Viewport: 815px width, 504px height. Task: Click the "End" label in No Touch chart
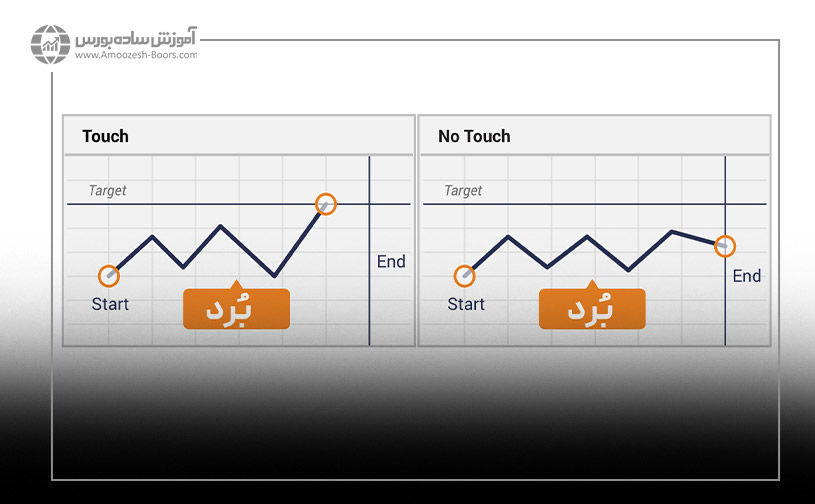click(747, 276)
